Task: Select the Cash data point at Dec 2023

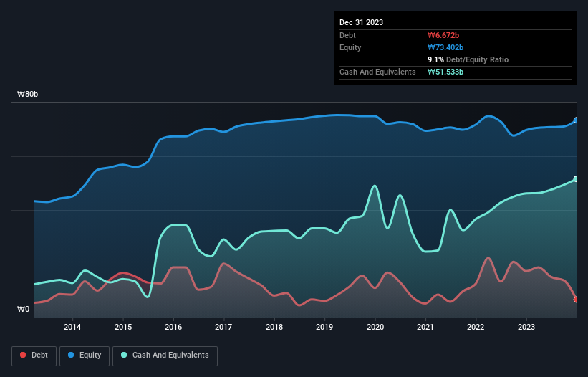Action: [x=576, y=179]
